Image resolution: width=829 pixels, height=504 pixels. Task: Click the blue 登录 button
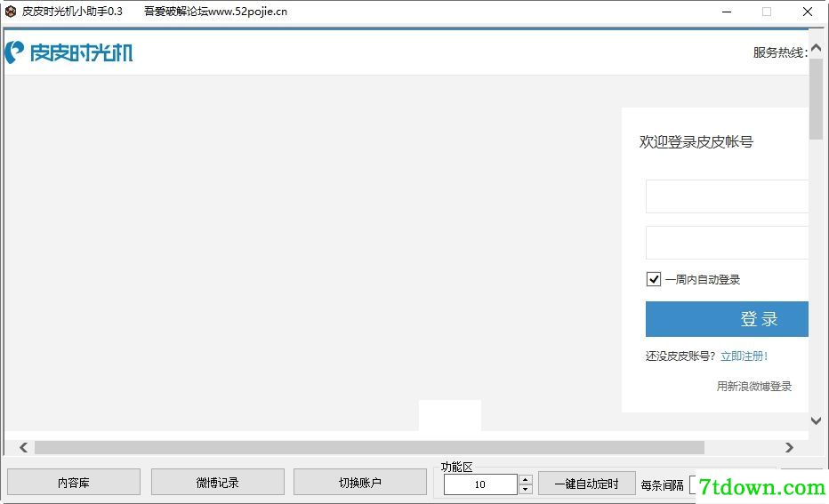click(727, 319)
